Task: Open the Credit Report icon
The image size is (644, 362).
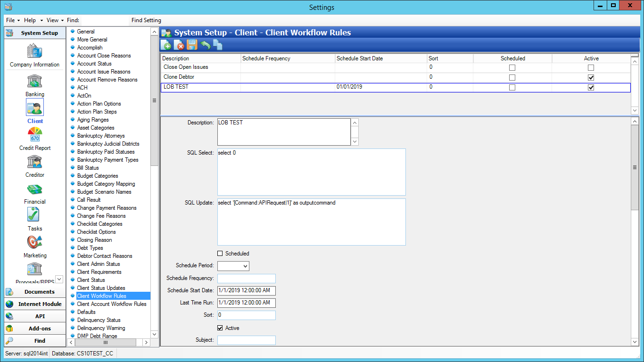Action: pyautogui.click(x=35, y=134)
